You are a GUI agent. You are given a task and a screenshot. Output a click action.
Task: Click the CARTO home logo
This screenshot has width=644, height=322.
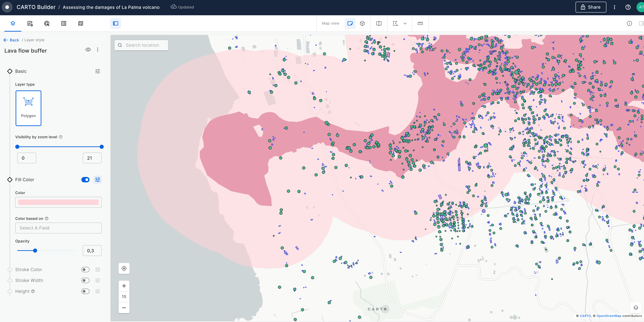coord(7,7)
